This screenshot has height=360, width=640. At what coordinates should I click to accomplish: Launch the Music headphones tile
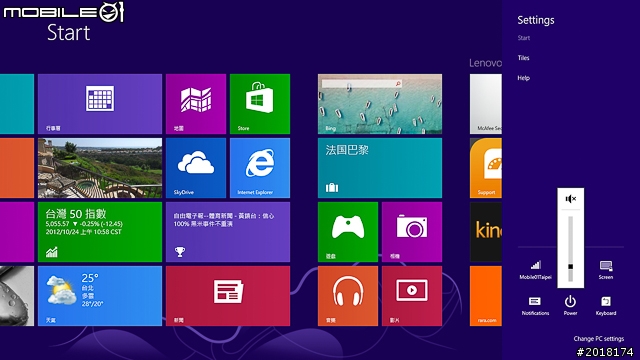pos(348,296)
